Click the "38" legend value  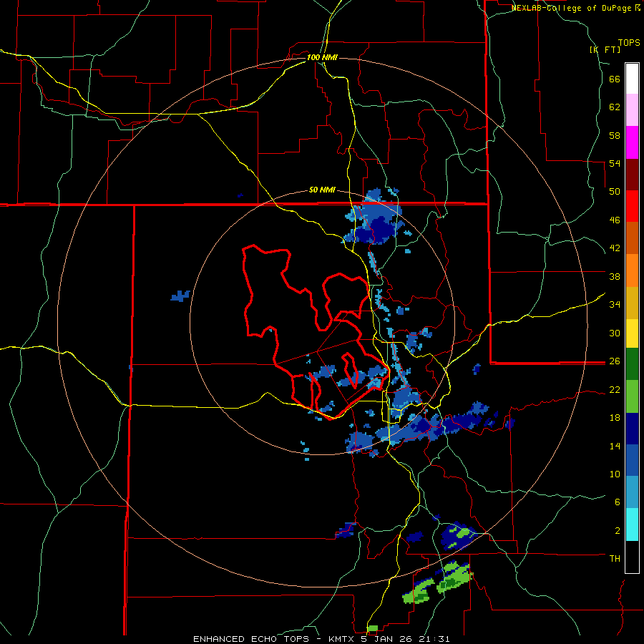coord(615,276)
